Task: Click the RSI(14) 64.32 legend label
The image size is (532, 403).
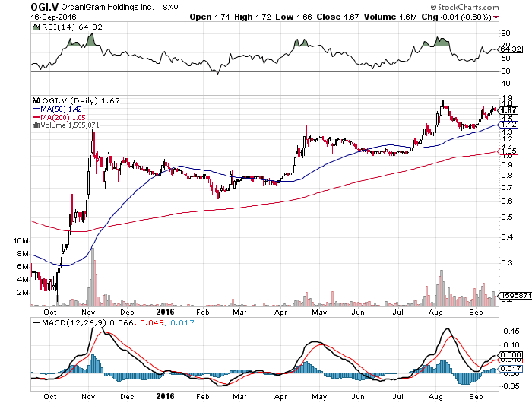Action: pyautogui.click(x=71, y=27)
